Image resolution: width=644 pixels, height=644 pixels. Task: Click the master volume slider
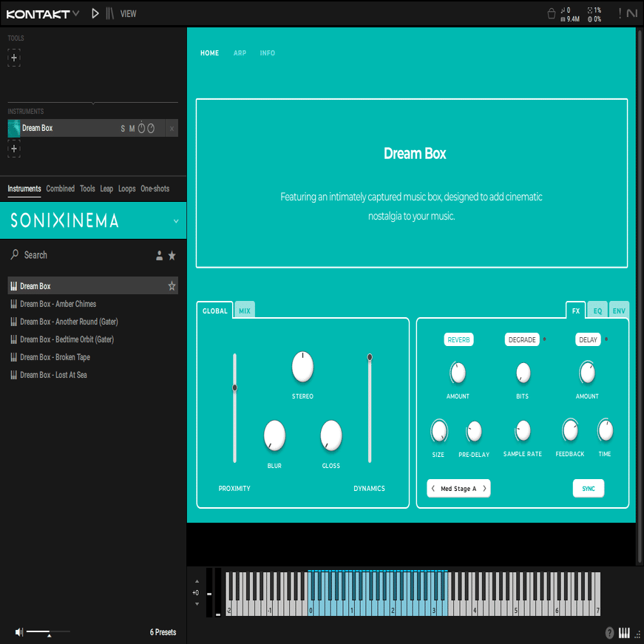click(x=48, y=631)
